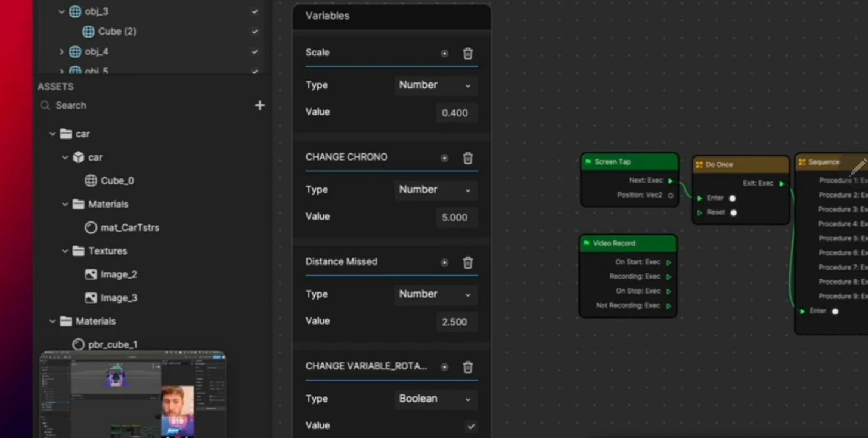Click the Do Once Reset input port

(700, 212)
